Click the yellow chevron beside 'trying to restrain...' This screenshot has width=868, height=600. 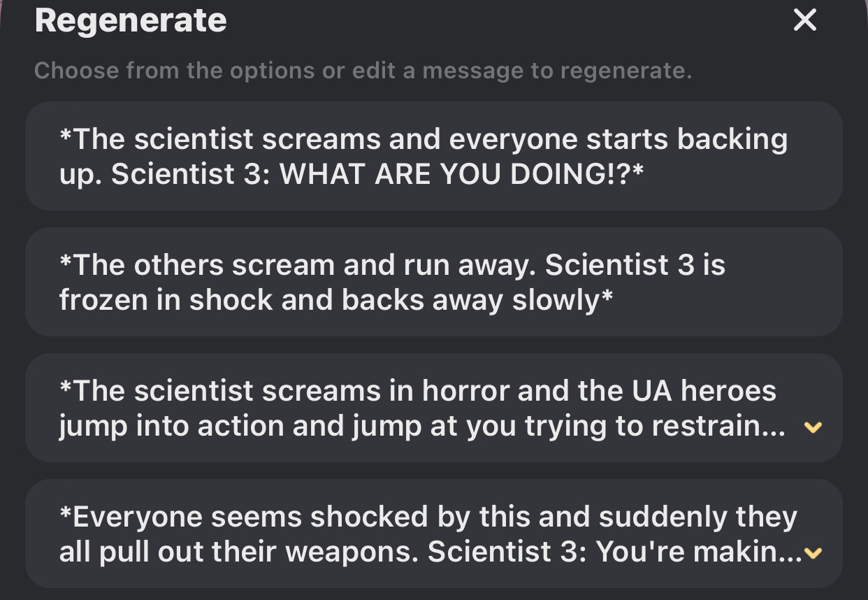pos(812,427)
